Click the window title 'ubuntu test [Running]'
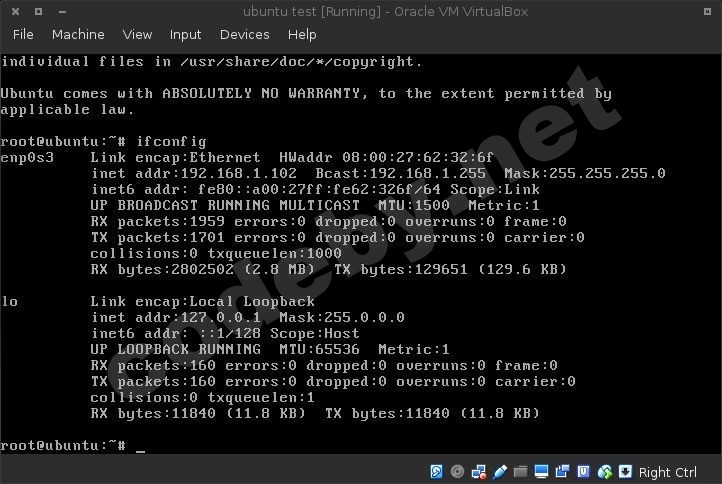This screenshot has width=722, height=484. coord(312,12)
